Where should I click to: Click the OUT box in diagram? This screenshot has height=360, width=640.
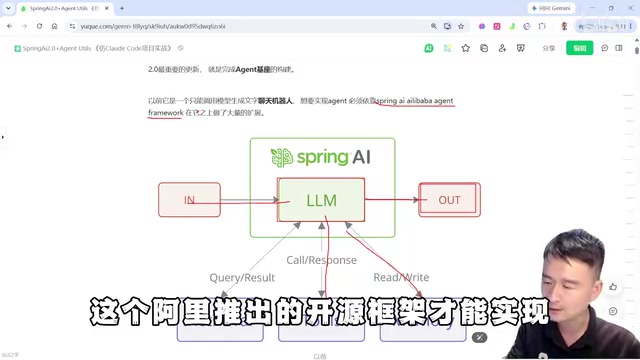click(x=449, y=200)
